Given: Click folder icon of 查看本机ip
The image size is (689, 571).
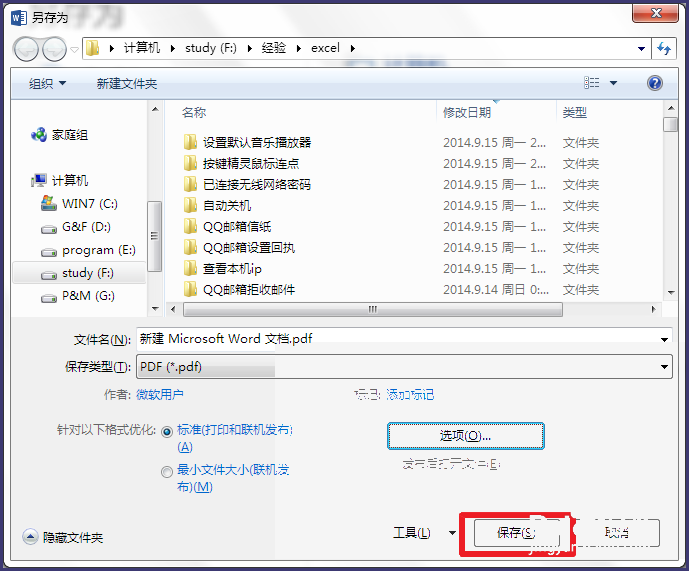Looking at the screenshot, I should pos(190,269).
